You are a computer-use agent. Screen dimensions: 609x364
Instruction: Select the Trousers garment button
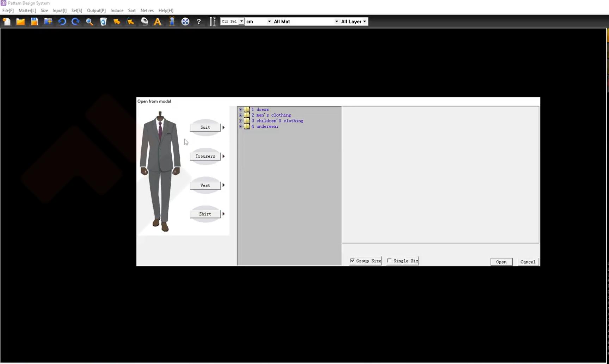205,156
